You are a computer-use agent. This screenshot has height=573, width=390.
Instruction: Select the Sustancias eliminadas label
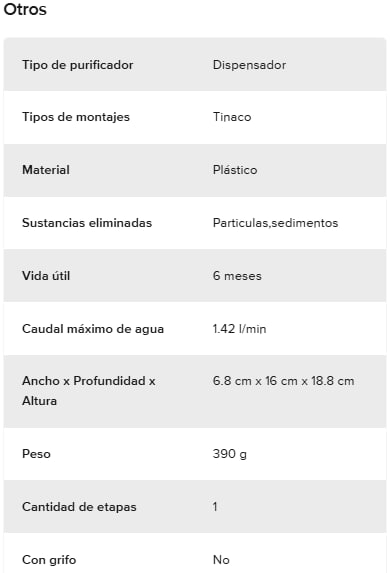pyautogui.click(x=87, y=223)
